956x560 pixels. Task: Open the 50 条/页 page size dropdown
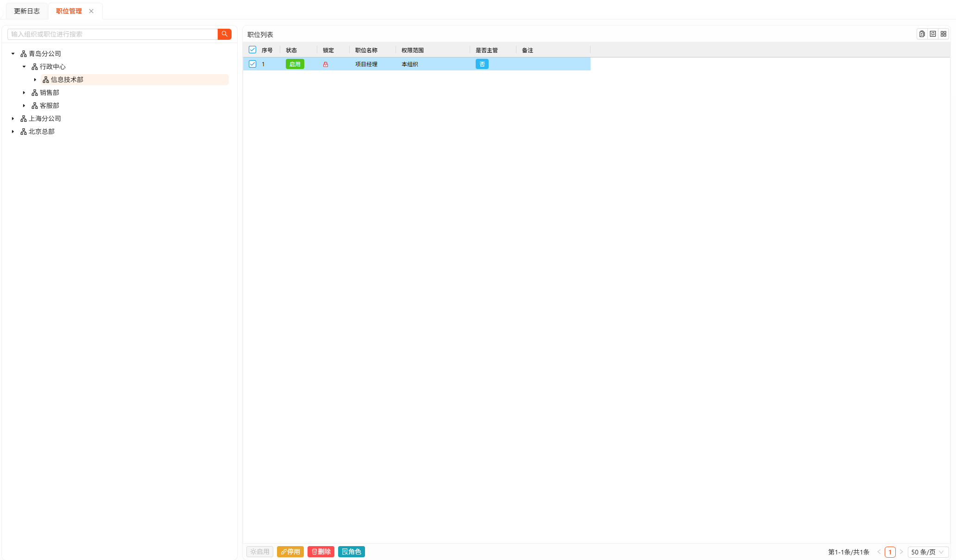pyautogui.click(x=927, y=552)
